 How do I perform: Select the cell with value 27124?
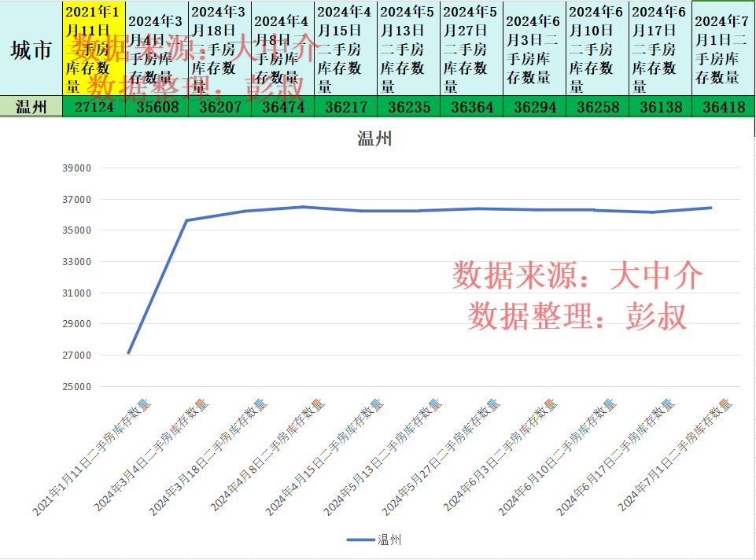pyautogui.click(x=94, y=106)
